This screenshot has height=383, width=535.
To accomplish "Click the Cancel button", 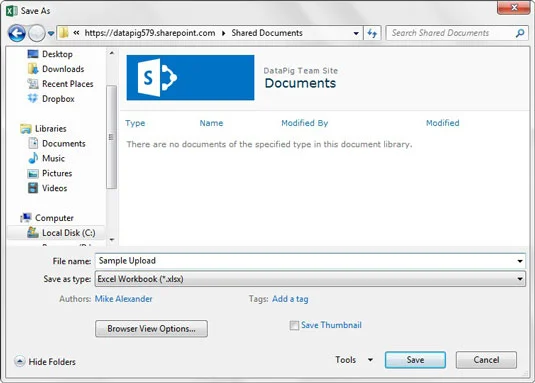I will 486,360.
